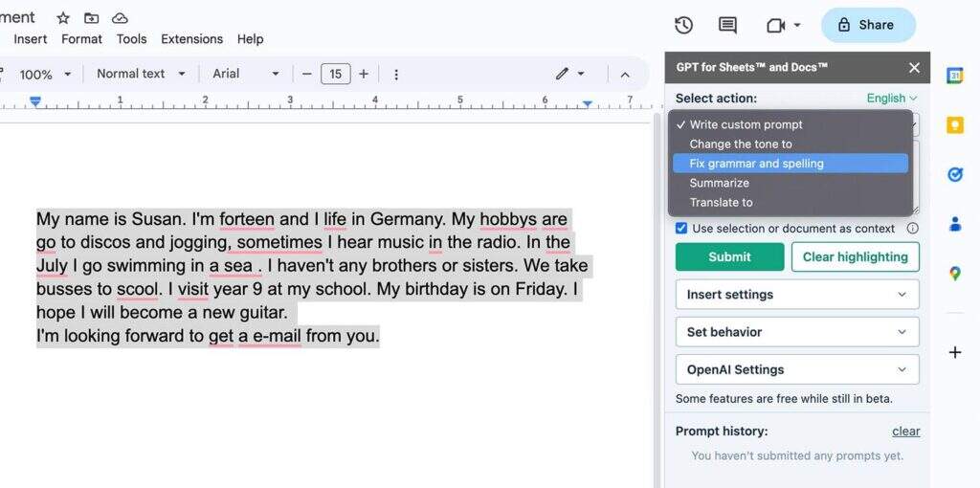Open Google Calendar in side panel

coord(954,76)
